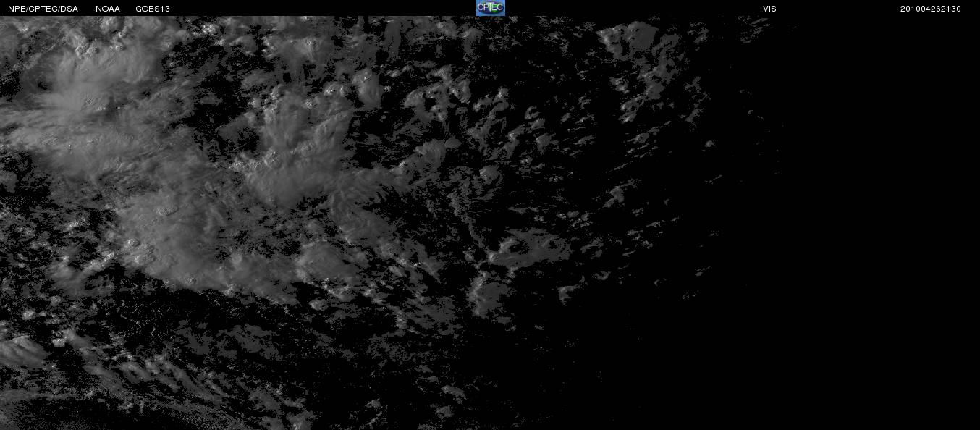
Task: Click the GOES13 satellite label
Action: [153, 9]
